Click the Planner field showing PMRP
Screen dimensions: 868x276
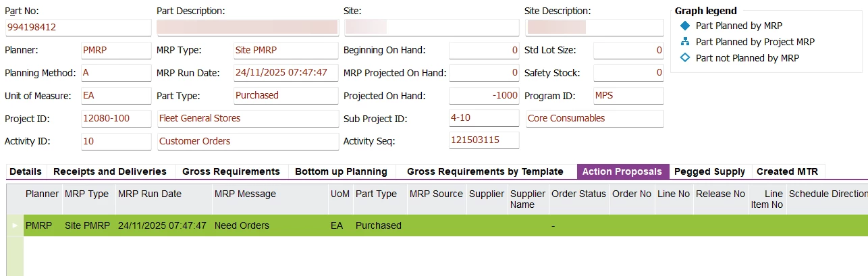click(x=115, y=51)
